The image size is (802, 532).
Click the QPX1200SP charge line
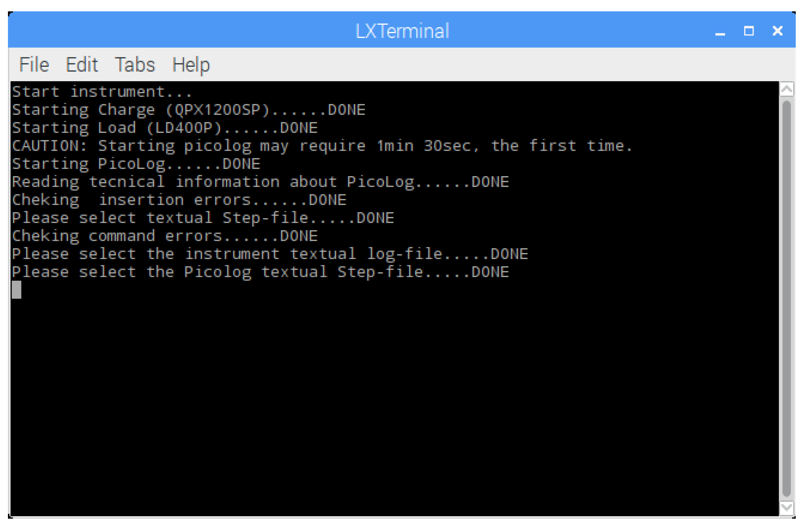click(189, 110)
